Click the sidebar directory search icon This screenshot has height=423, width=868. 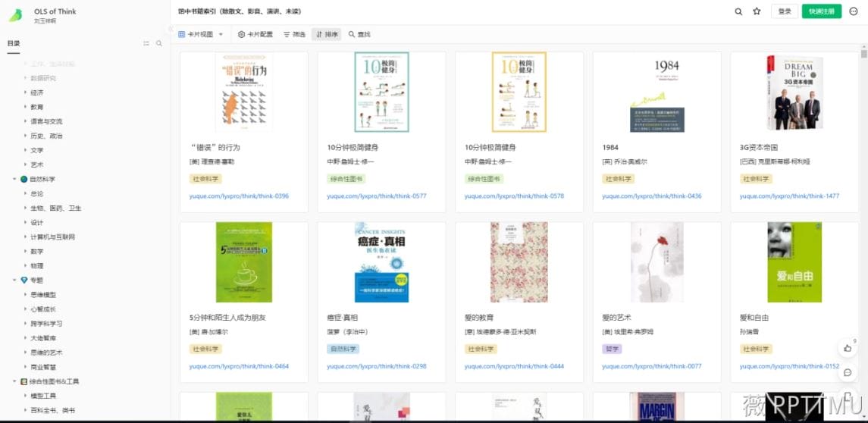(159, 43)
